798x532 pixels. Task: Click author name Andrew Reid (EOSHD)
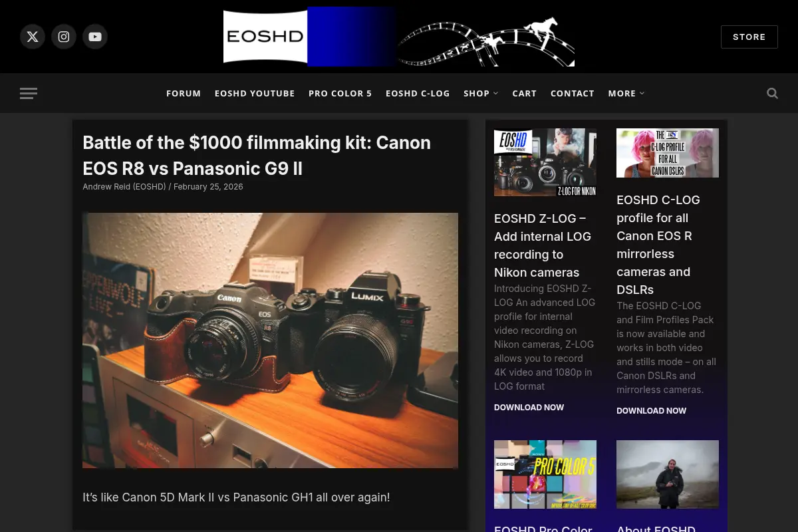pyautogui.click(x=124, y=187)
